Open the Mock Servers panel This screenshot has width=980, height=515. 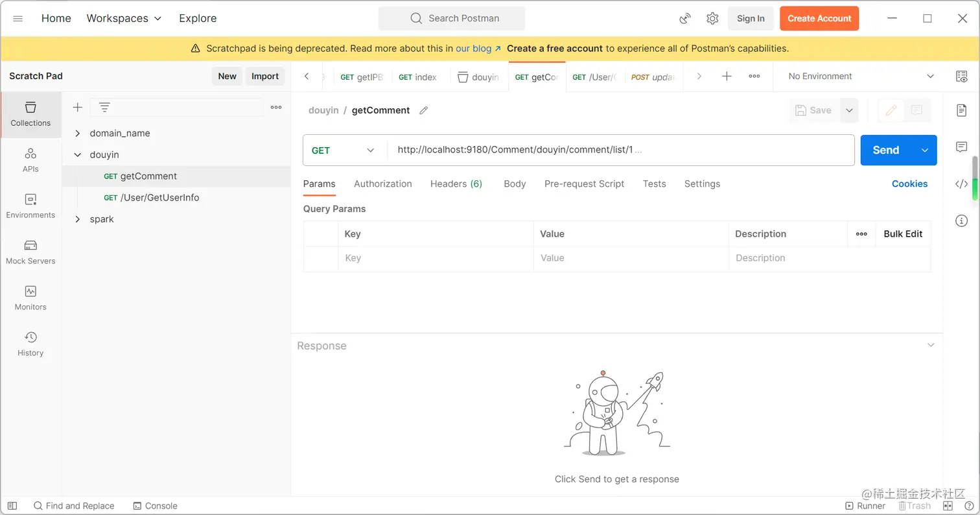30,252
